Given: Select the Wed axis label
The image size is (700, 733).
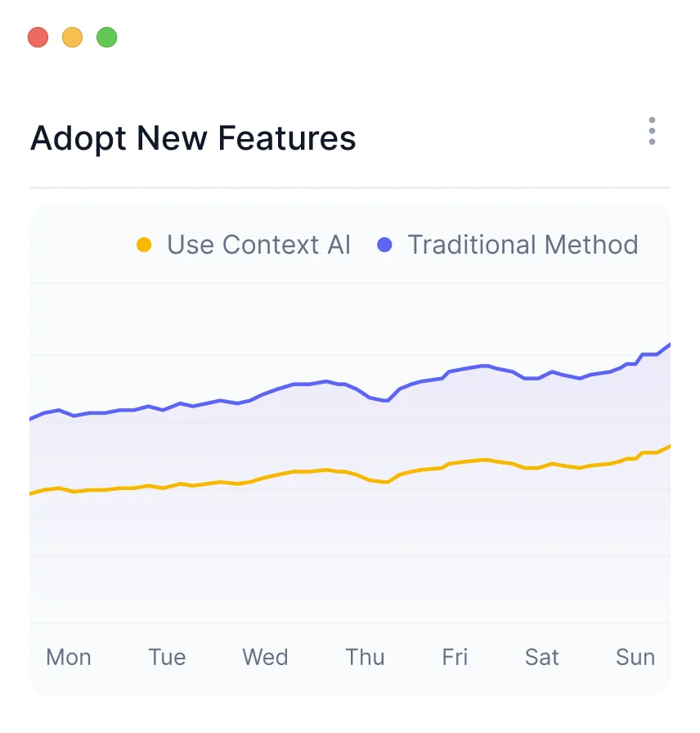Looking at the screenshot, I should (265, 657).
